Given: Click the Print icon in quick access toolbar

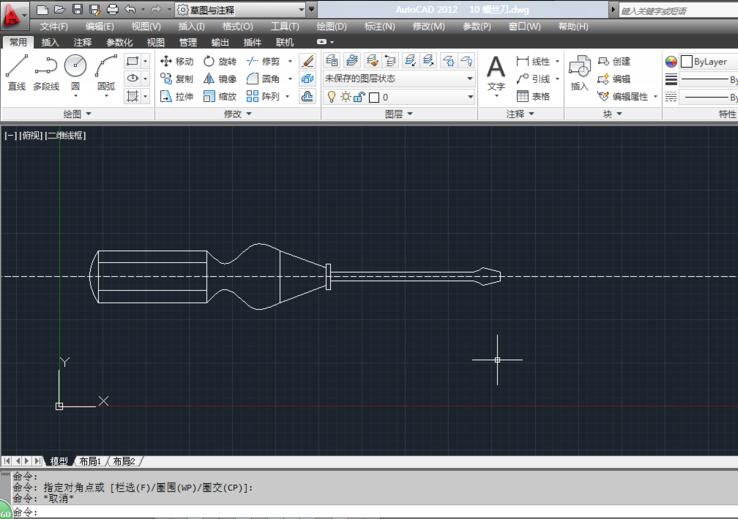Looking at the screenshot, I should [x=112, y=9].
